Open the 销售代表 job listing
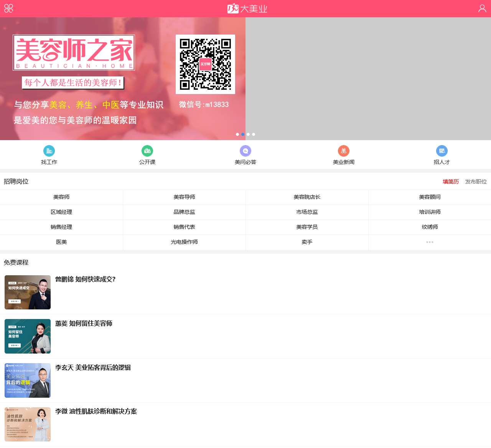This screenshot has height=448, width=491. coord(184,227)
